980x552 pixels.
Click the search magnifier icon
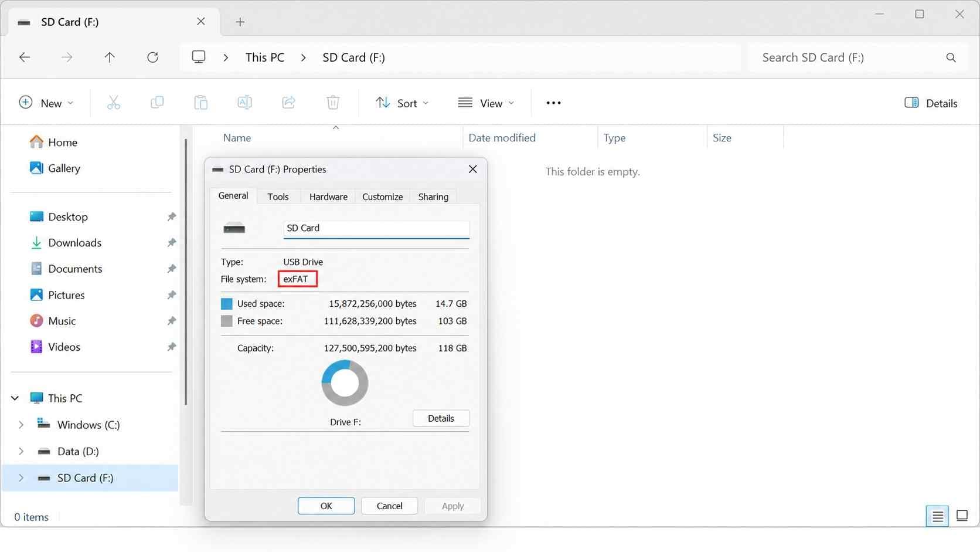click(x=951, y=57)
